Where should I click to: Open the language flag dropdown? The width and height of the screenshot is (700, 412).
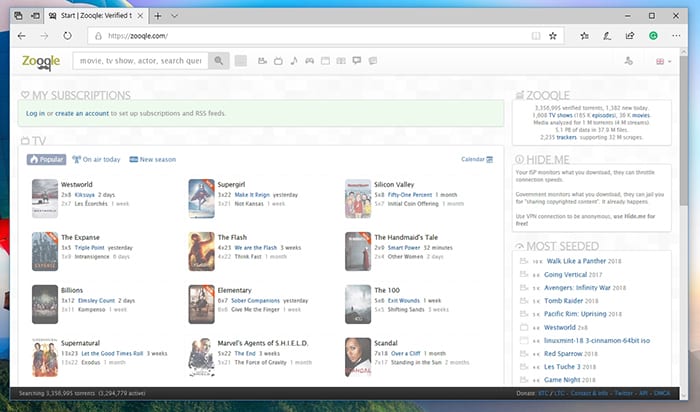click(x=663, y=61)
